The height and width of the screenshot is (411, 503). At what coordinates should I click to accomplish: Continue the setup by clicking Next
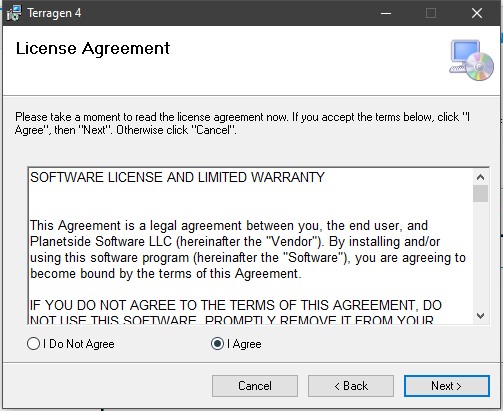tap(447, 386)
